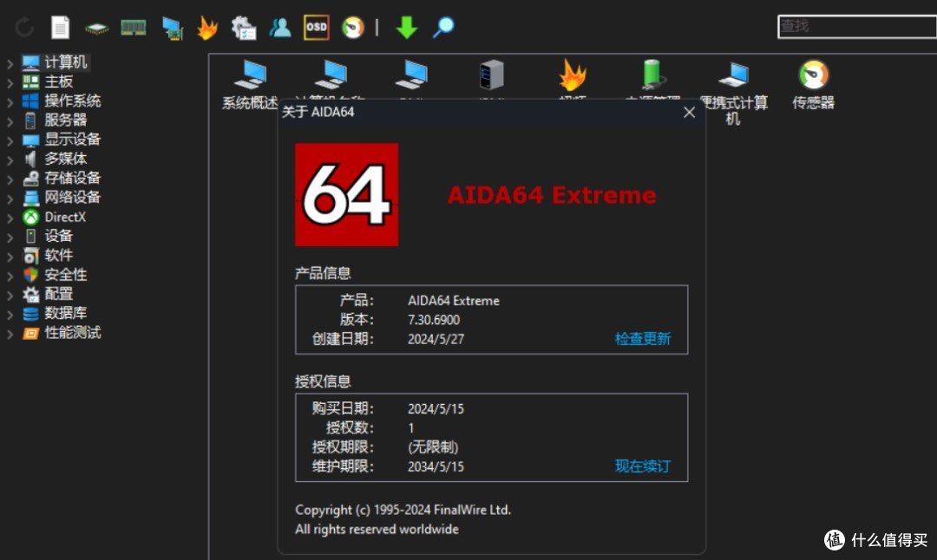Click the creation date 2024/5/27
937x560 pixels.
(436, 339)
